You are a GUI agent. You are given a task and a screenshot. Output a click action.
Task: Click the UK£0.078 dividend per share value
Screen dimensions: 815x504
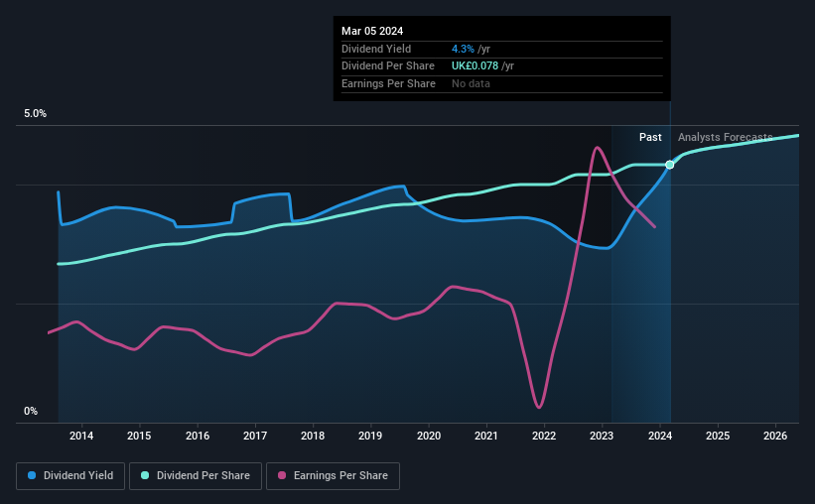pos(475,66)
